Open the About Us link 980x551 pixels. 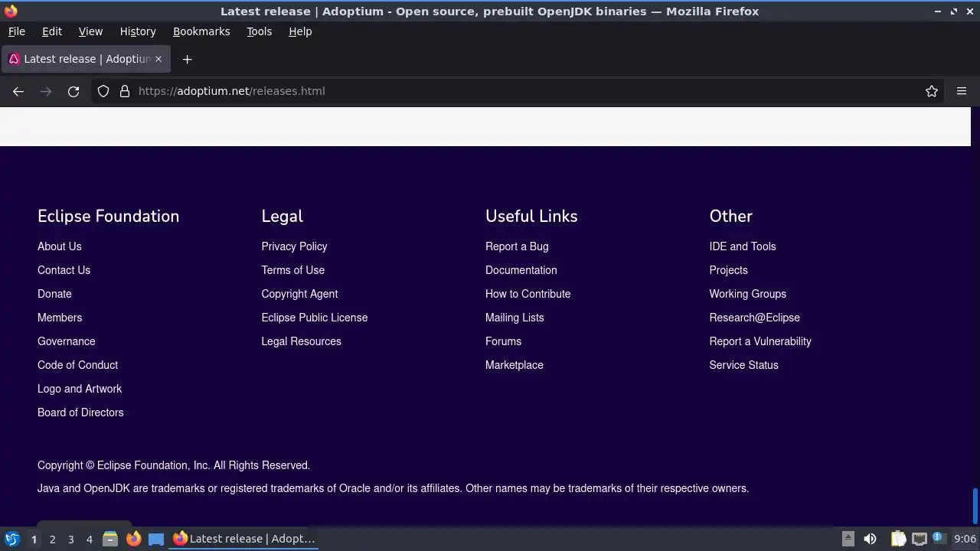click(59, 246)
